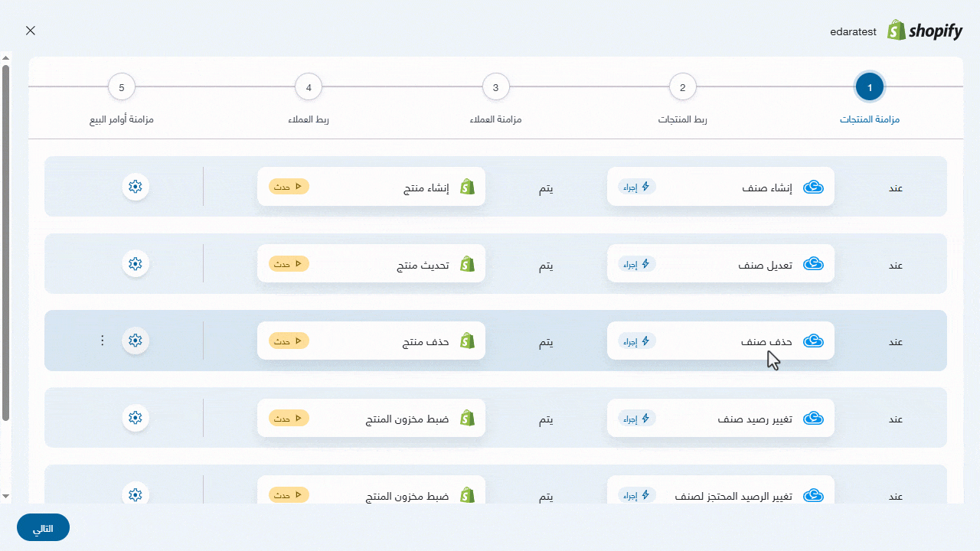Go to step 4 ربط العملاء
This screenshot has height=551, width=980.
[309, 87]
